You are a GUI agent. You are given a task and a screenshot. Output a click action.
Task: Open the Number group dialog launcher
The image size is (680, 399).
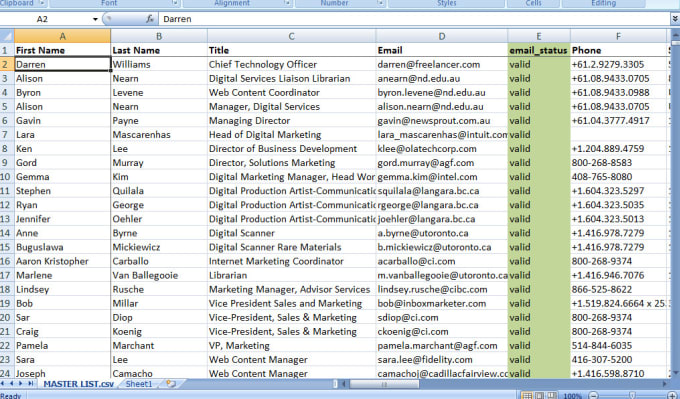pyautogui.click(x=380, y=3)
